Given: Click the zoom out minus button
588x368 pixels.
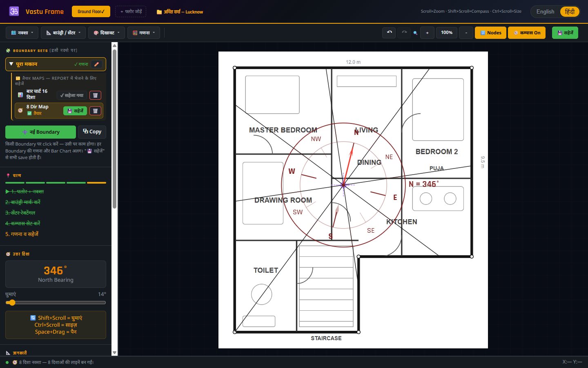Looking at the screenshot, I should [x=466, y=33].
